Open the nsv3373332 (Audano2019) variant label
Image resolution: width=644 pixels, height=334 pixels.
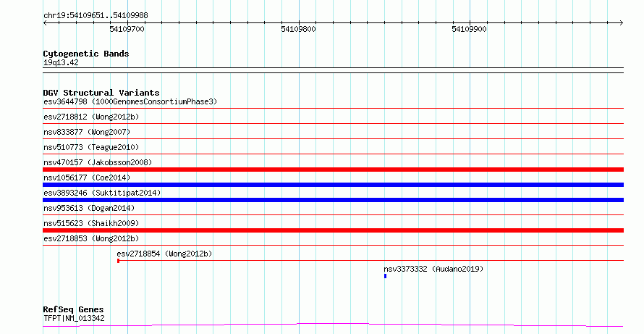pyautogui.click(x=433, y=269)
